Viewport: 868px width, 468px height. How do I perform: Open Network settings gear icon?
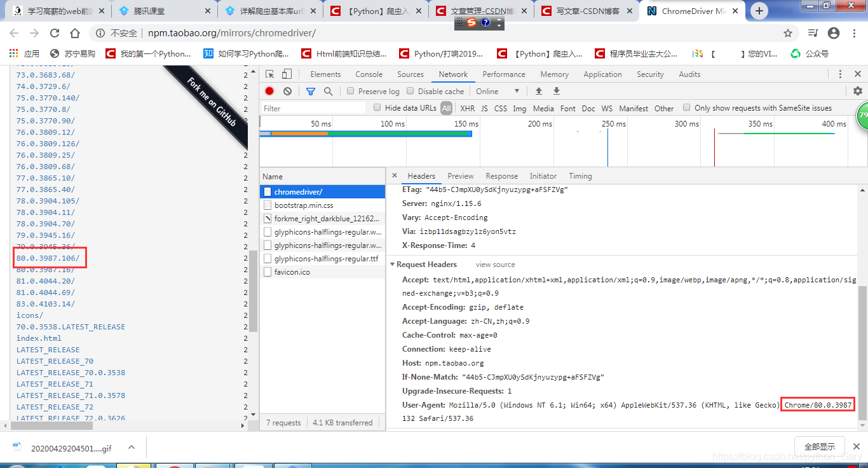tap(858, 92)
